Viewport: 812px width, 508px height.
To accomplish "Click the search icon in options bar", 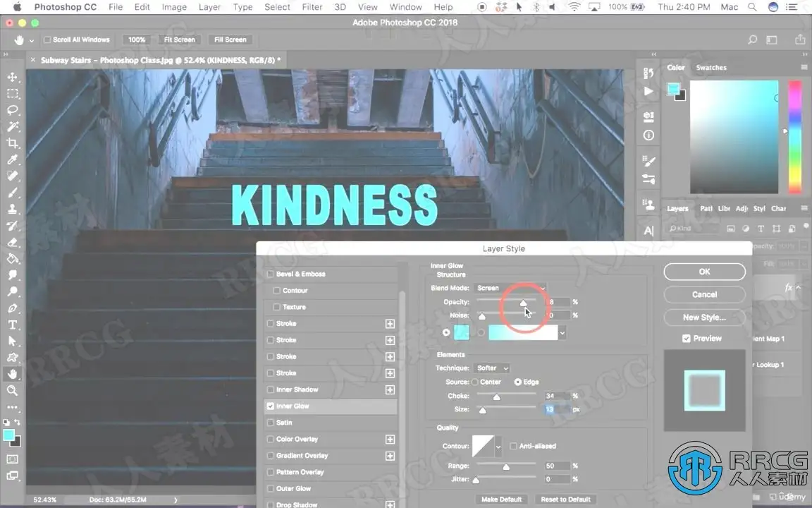I will [x=753, y=40].
